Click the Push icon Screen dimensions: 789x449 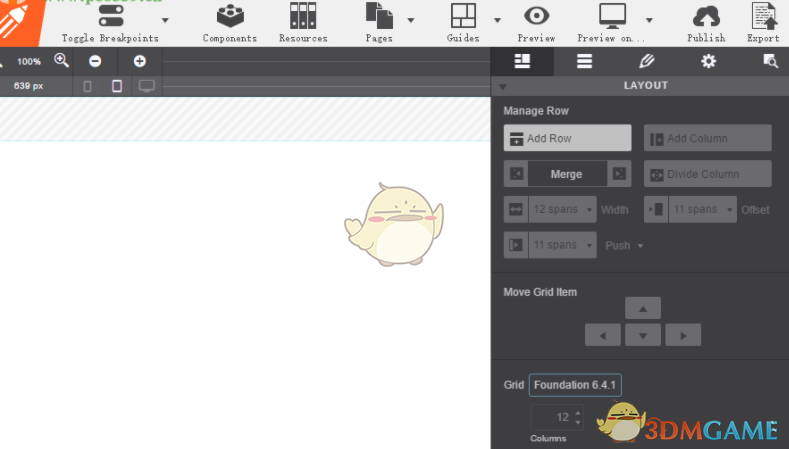point(516,245)
